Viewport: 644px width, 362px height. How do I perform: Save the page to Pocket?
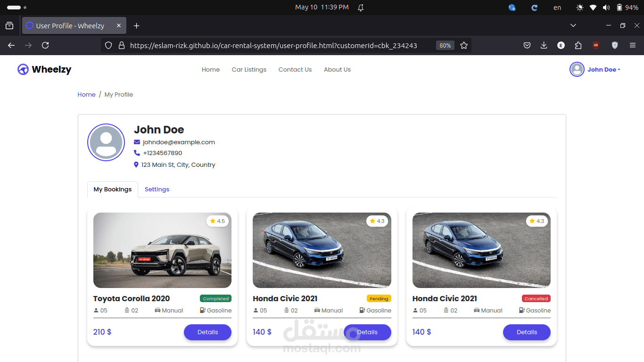pos(527,45)
